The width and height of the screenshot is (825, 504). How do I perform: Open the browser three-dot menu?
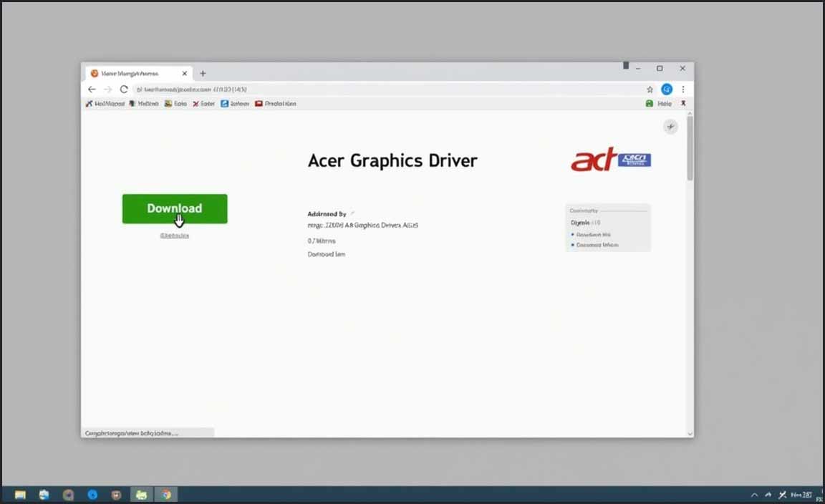pyautogui.click(x=683, y=89)
